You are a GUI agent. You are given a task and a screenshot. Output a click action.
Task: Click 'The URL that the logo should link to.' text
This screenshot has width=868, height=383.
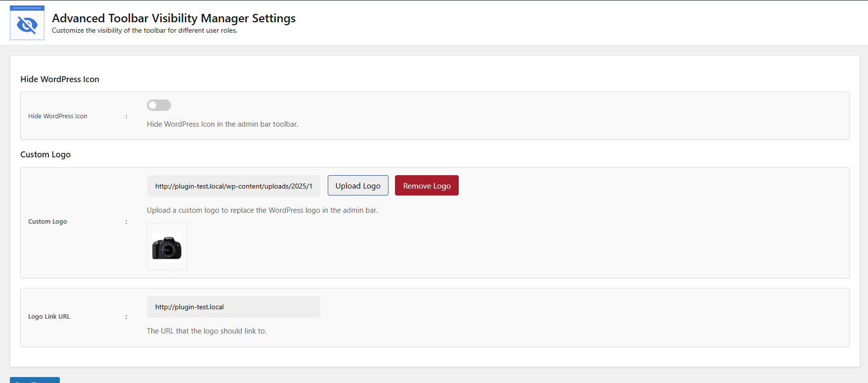click(207, 331)
